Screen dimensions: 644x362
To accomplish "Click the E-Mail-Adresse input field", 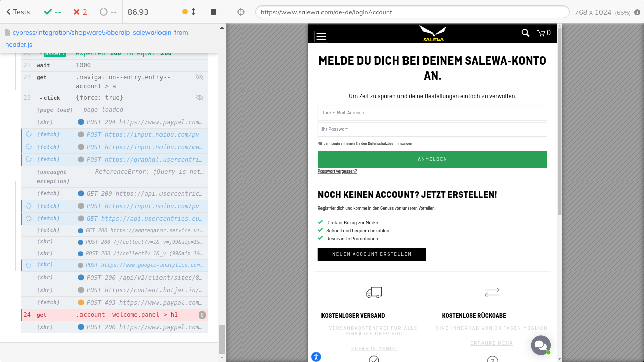I will point(432,113).
